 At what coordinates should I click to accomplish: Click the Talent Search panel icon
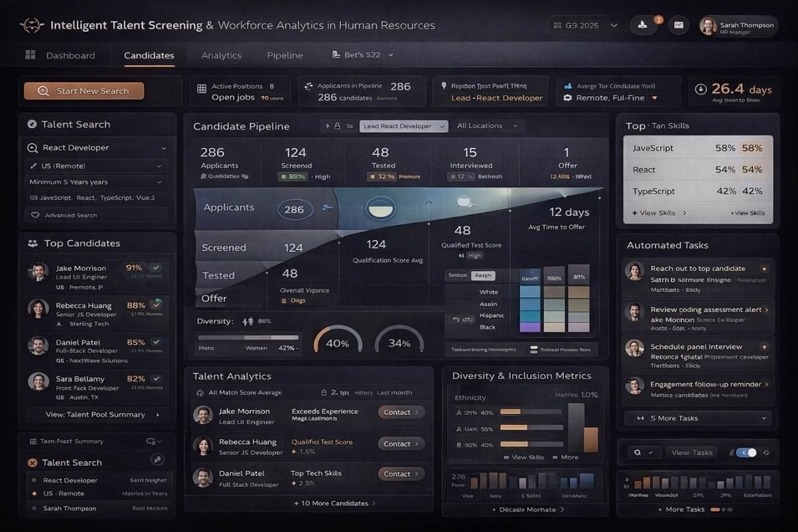click(31, 124)
